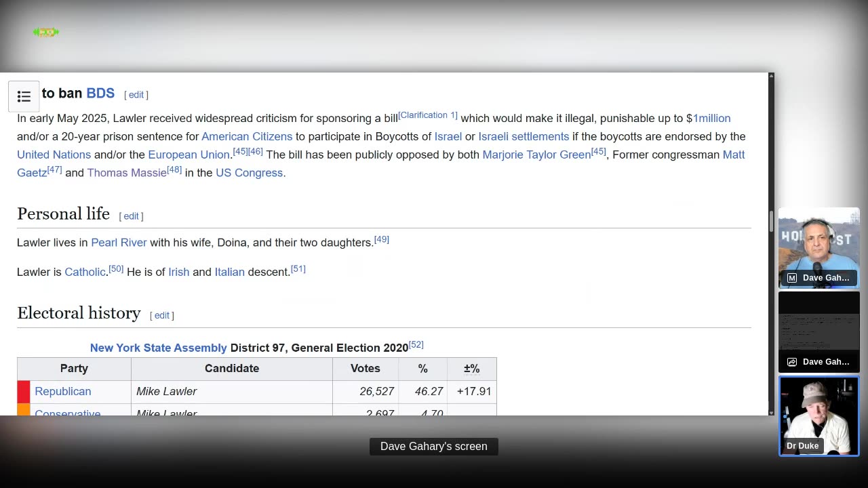Click the Votes column header
Viewport: 868px width, 488px height.
tap(366, 369)
